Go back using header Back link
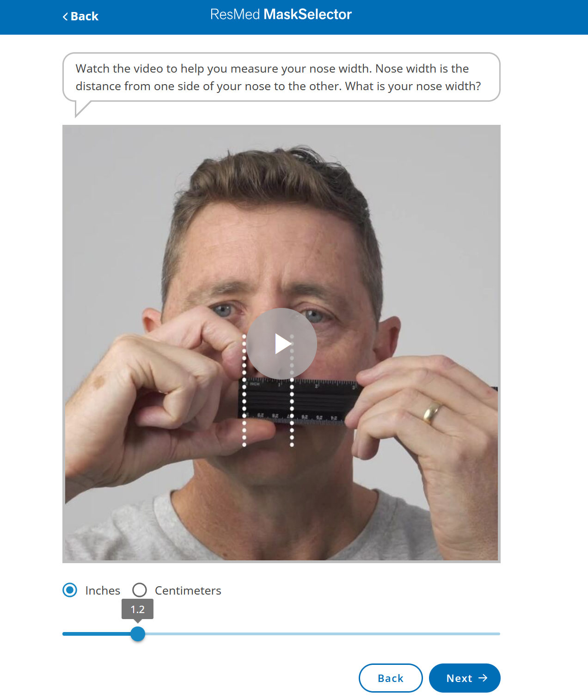 point(80,17)
